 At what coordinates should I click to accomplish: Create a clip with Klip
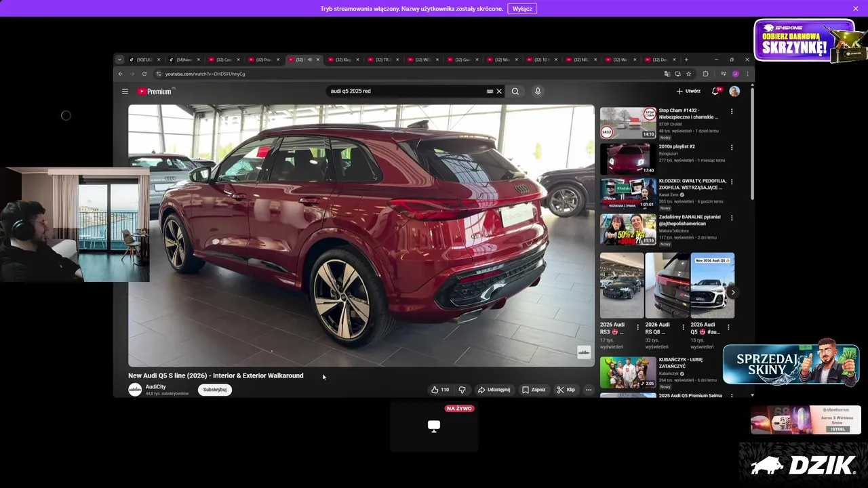tap(566, 390)
